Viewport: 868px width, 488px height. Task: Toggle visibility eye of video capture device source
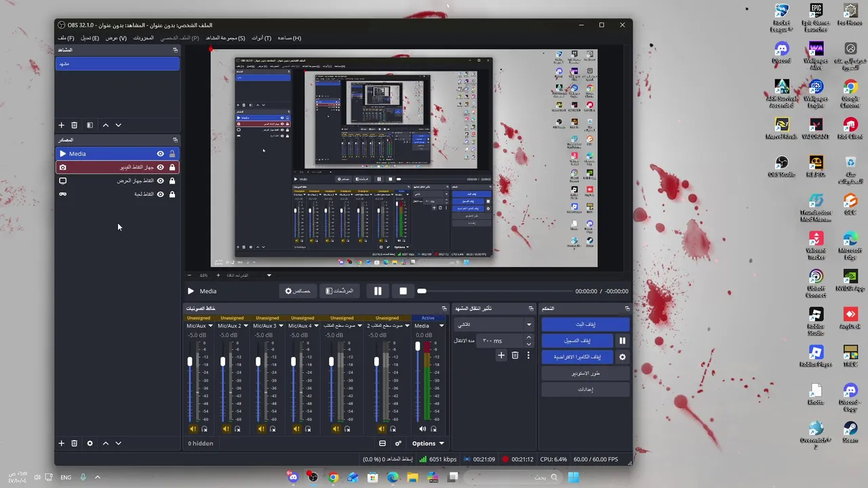(160, 167)
